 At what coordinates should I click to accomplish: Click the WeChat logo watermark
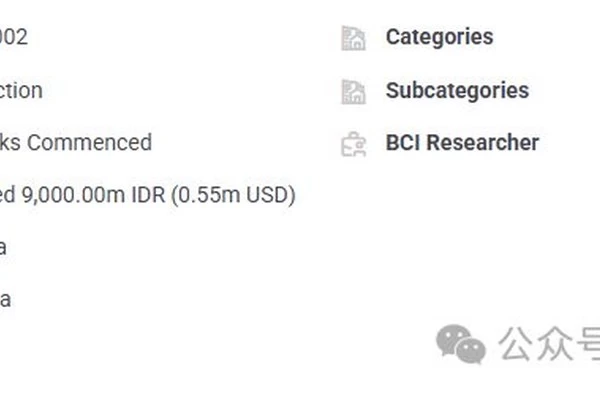[x=461, y=344]
